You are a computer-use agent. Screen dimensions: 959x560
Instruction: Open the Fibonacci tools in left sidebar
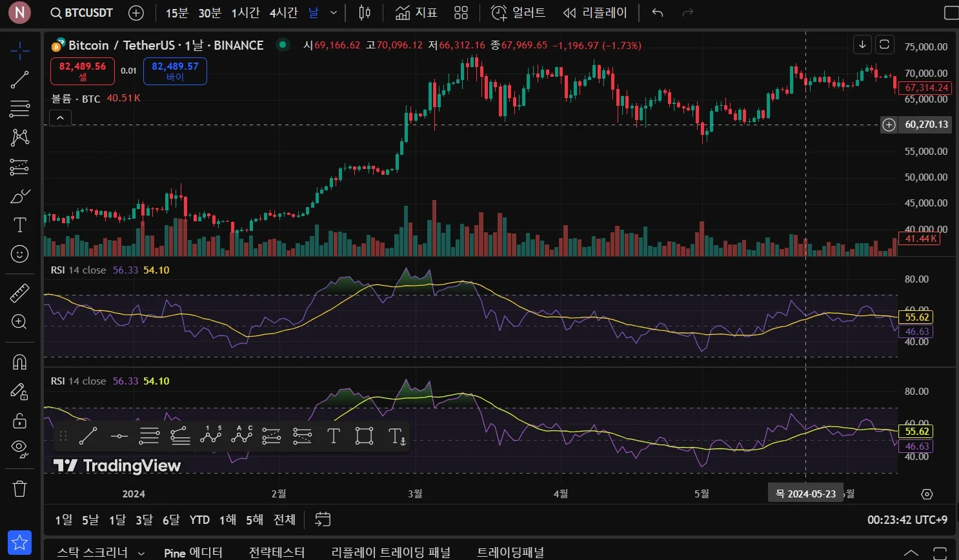pyautogui.click(x=19, y=108)
